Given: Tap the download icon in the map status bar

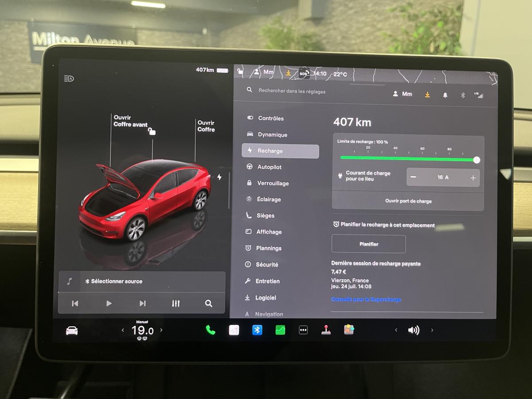Looking at the screenshot, I should tap(289, 73).
